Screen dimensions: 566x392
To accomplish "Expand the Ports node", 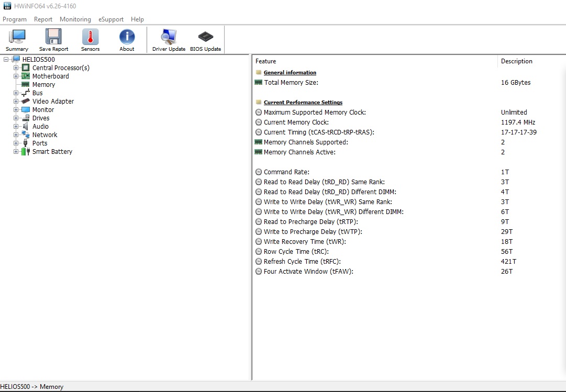I will point(16,143).
